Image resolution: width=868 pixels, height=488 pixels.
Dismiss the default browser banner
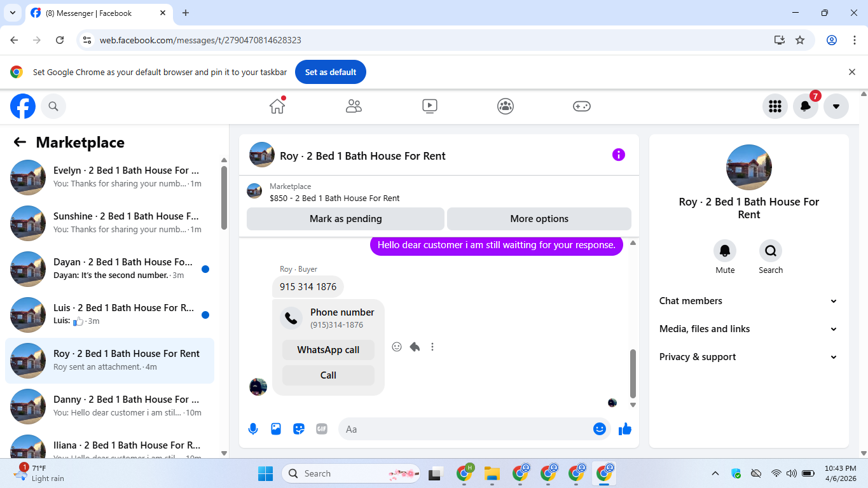852,72
